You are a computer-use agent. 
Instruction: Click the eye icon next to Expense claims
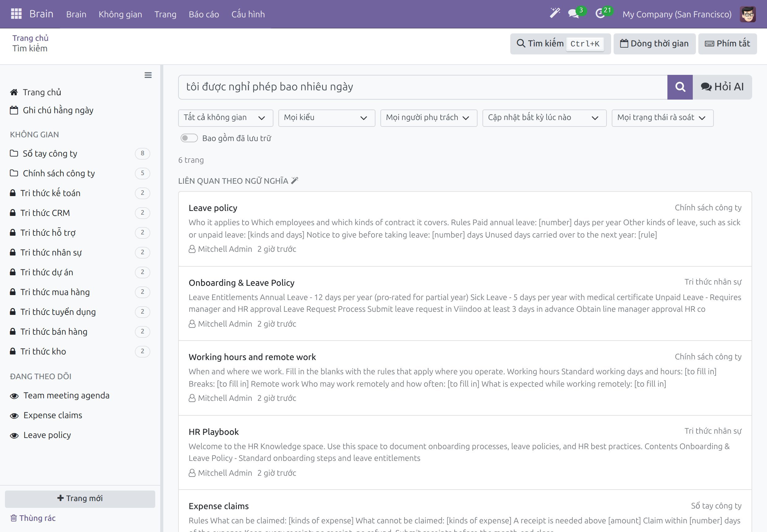[14, 416]
